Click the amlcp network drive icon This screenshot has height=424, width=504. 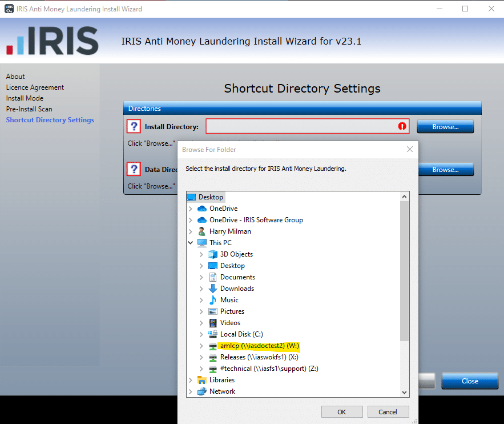pos(213,346)
